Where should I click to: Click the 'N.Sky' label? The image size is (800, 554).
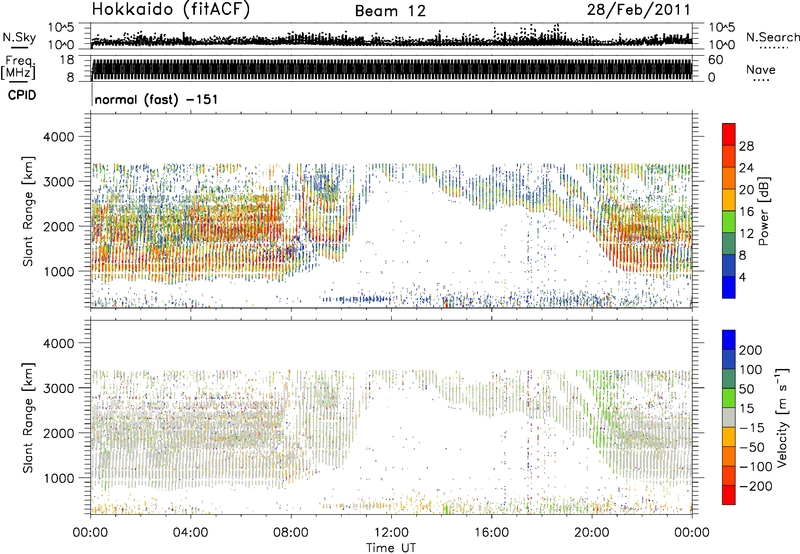coord(19,37)
